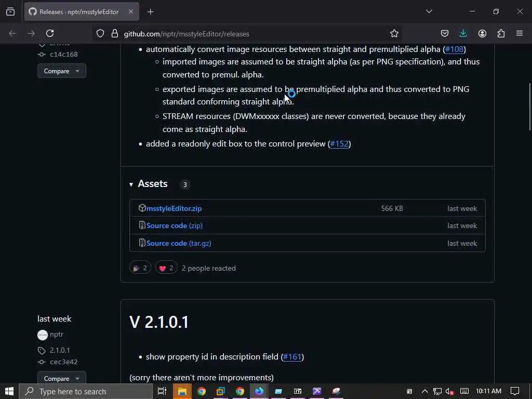Screen dimensions: 532x399
Task: Click the file icon beside Source code (zip)
Action: click(142, 225)
